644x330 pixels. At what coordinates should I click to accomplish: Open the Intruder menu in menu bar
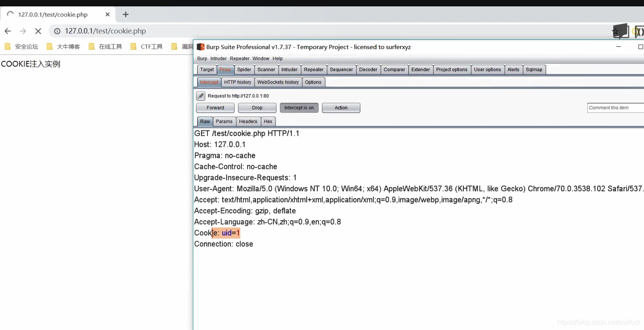218,59
